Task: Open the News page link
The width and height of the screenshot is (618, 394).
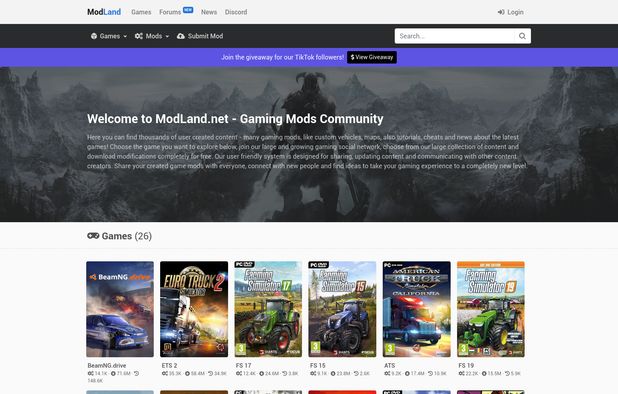Action: click(209, 12)
